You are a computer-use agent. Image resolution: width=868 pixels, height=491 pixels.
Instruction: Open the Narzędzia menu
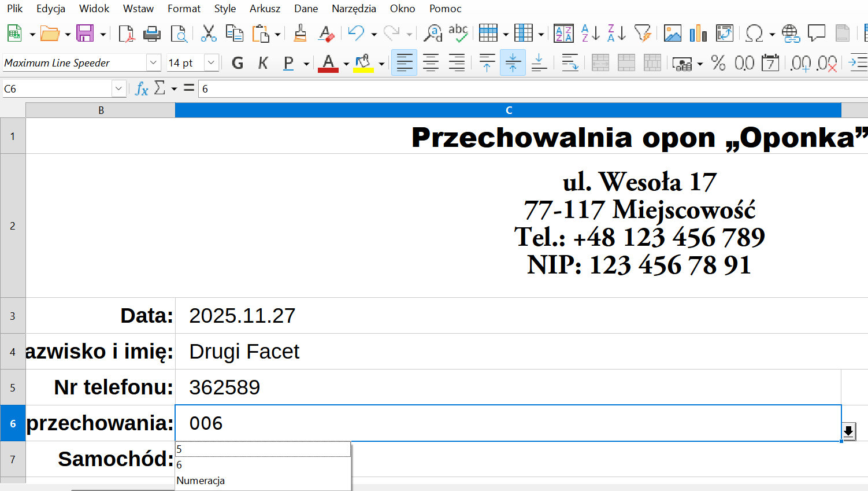(x=354, y=9)
